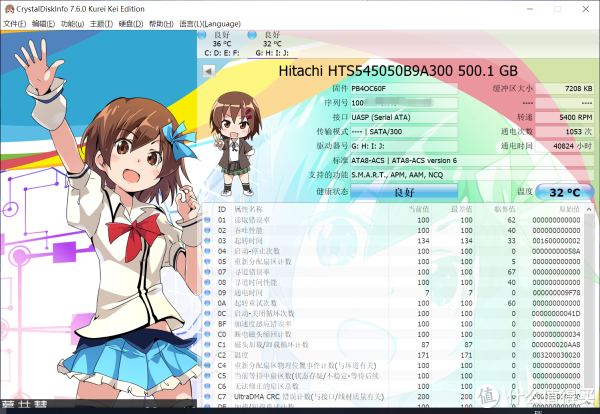
Task: Click the status icon for attribute 08
Action: coord(207,282)
